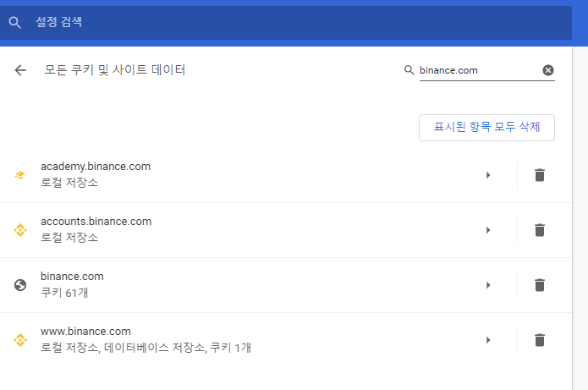
Task: Expand the academy.binance.com details arrow
Action: pos(488,175)
